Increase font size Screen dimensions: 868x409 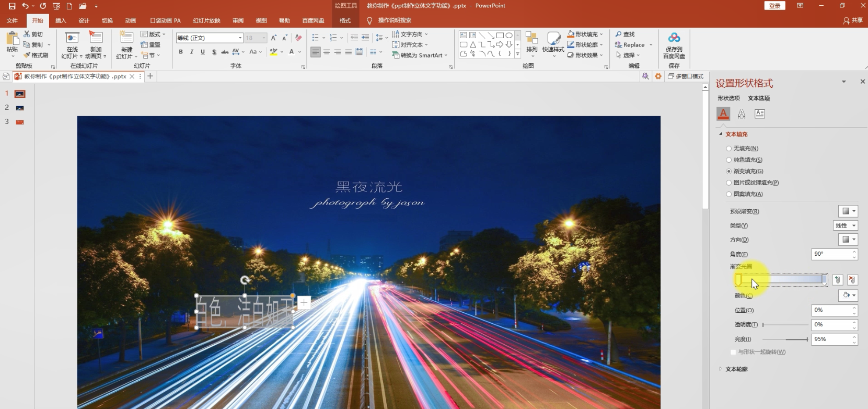[x=273, y=38]
